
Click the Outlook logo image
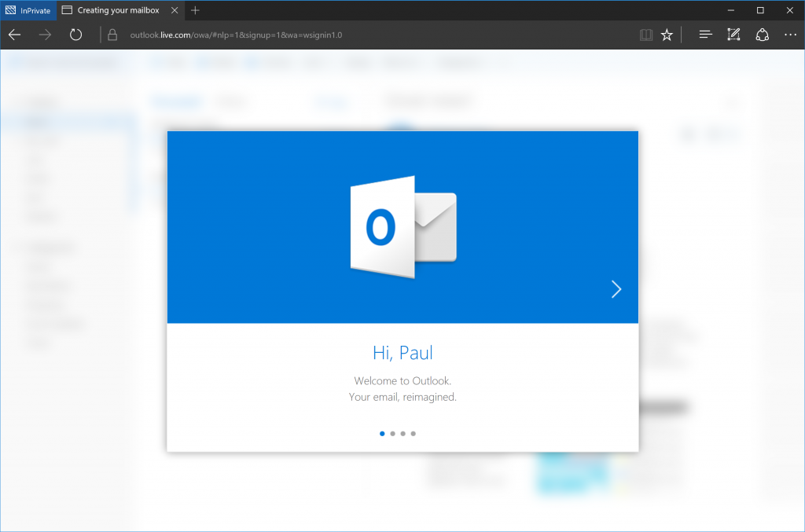(x=403, y=227)
